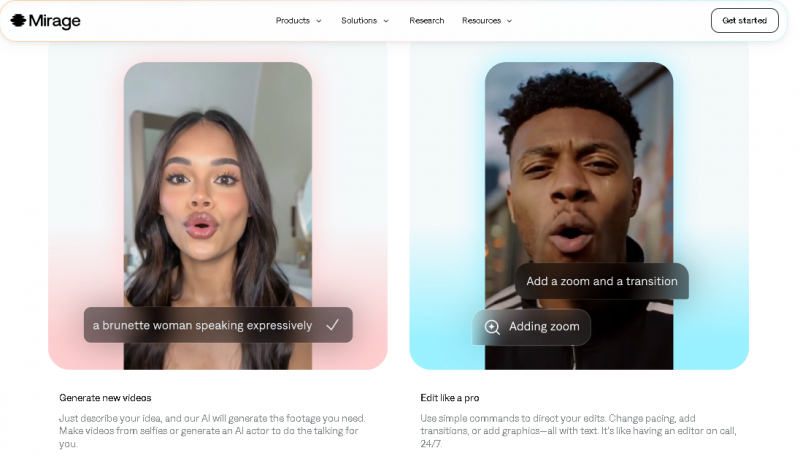This screenshot has height=456, width=800.
Task: Expand the chevron next to Resources
Action: pyautogui.click(x=509, y=21)
